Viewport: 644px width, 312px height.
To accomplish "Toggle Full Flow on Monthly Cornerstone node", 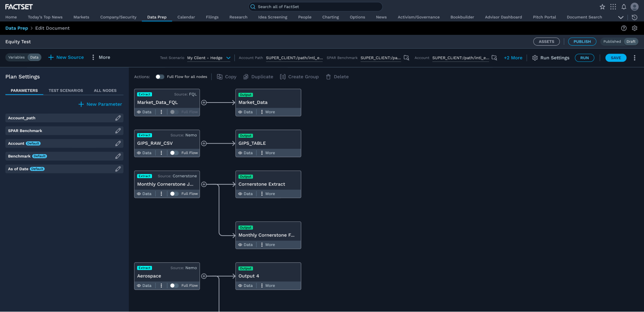I will pos(174,194).
